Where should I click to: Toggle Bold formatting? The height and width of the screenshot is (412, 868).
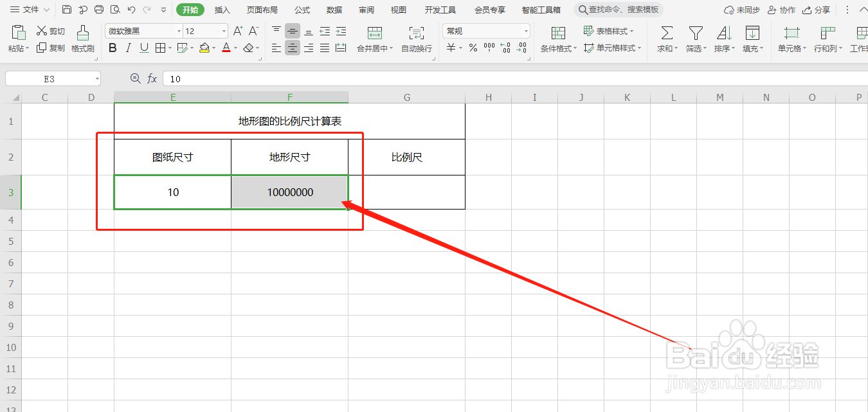[x=113, y=48]
